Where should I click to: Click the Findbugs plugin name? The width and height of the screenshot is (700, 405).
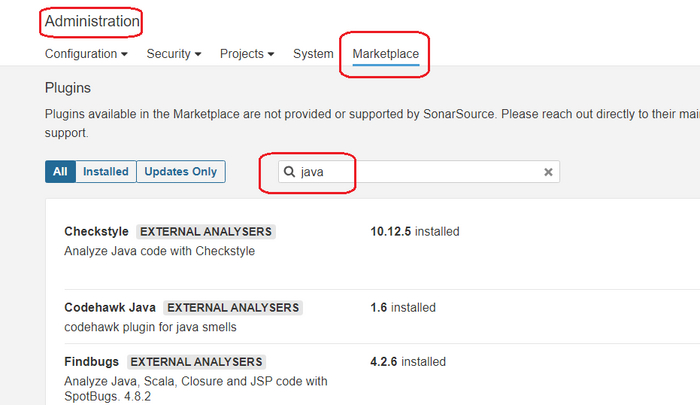coord(93,362)
